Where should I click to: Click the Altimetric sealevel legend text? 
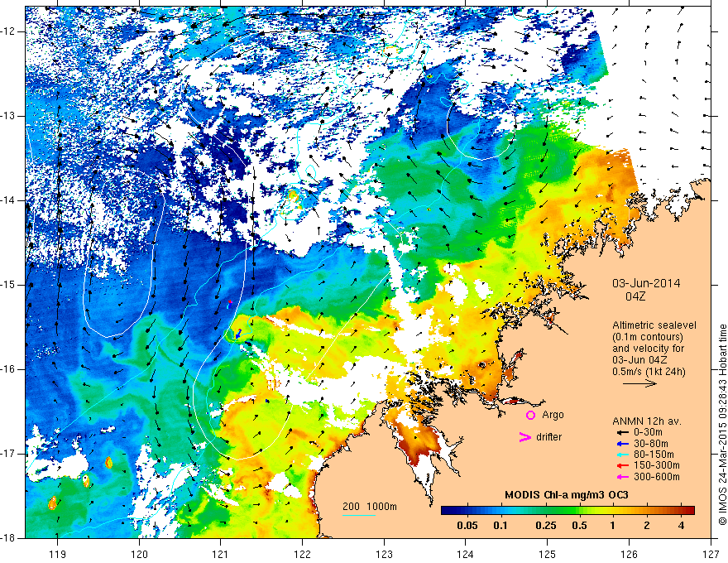click(654, 325)
